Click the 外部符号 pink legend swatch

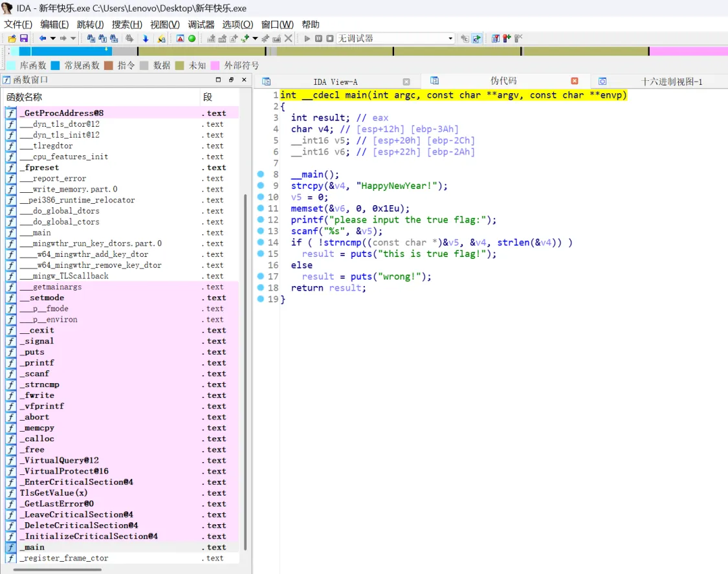click(215, 65)
